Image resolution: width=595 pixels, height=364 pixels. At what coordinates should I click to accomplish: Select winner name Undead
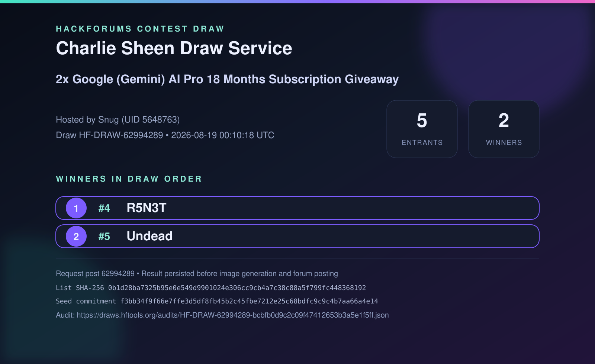pyautogui.click(x=149, y=236)
